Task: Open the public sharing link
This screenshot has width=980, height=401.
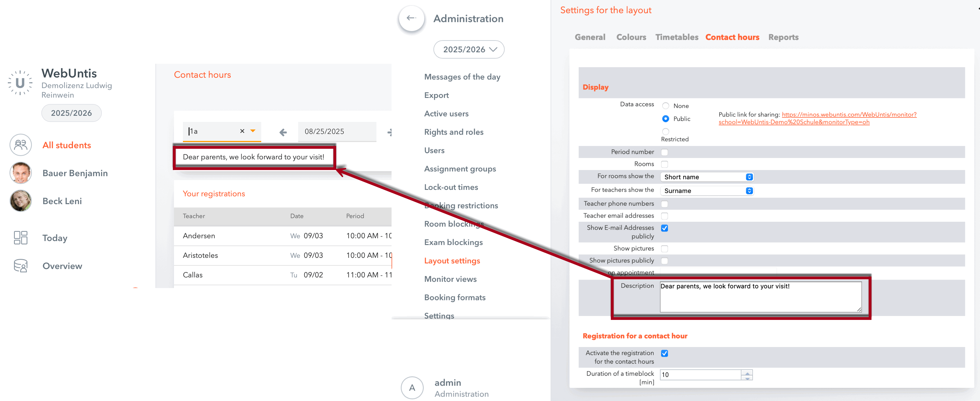Action: tap(849, 115)
